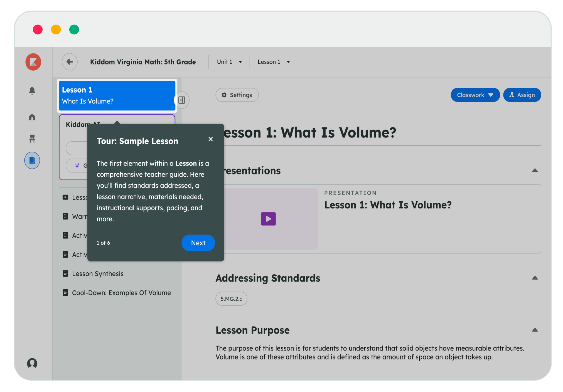Collapse the Addressing Standards section
Image resolution: width=563 pixels, height=392 pixels.
point(535,278)
